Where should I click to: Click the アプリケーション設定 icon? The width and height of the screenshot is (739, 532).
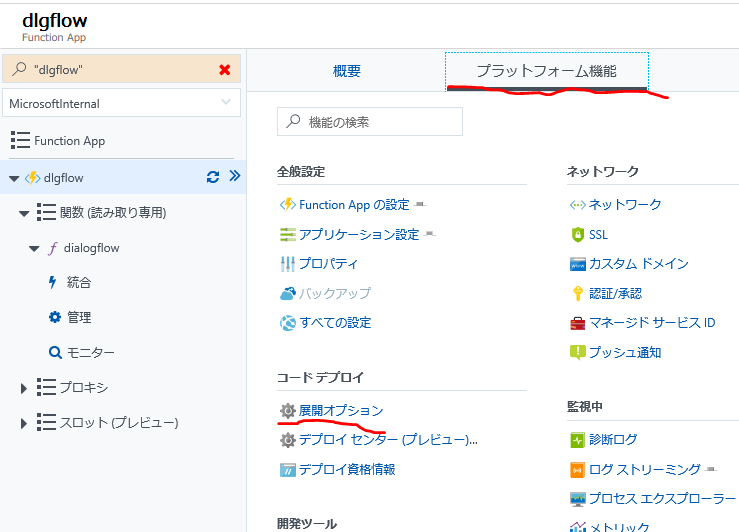pyautogui.click(x=287, y=234)
